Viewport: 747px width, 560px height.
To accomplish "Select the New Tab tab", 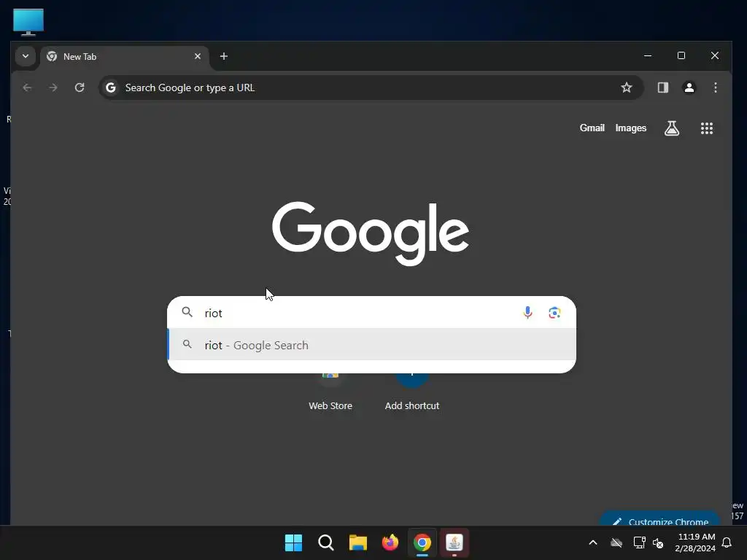I will point(124,57).
